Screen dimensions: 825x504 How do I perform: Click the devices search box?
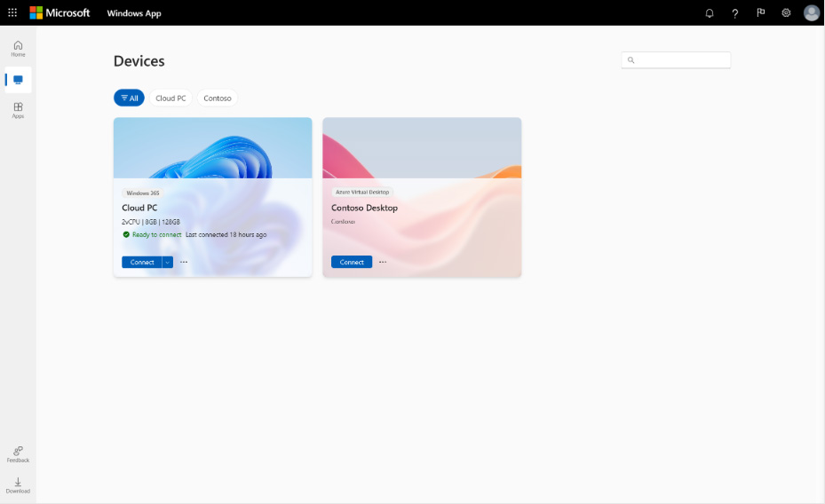pyautogui.click(x=681, y=60)
